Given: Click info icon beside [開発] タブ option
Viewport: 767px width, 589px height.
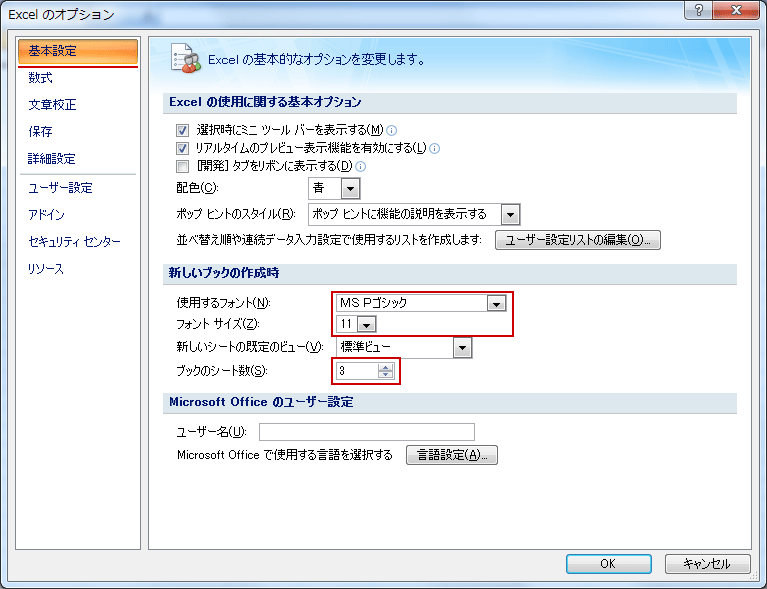Looking at the screenshot, I should click(x=361, y=167).
